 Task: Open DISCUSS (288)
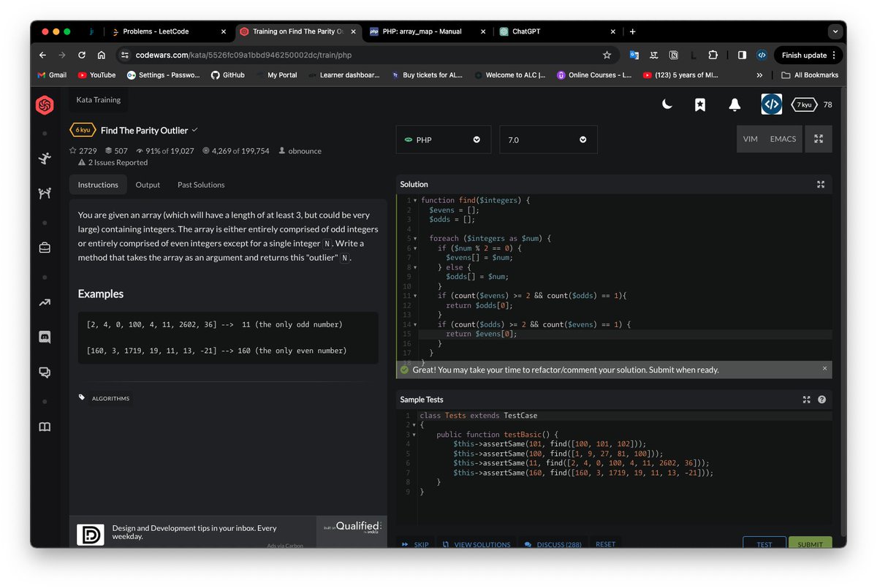pyautogui.click(x=553, y=544)
